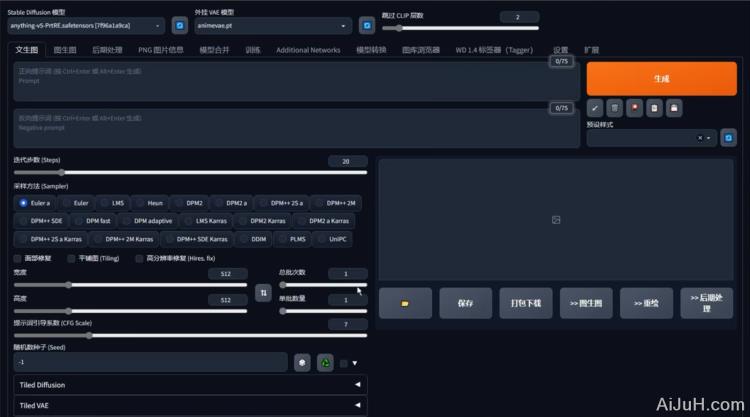Switch to the 图生图 tab
This screenshot has height=417, width=750.
coord(65,49)
